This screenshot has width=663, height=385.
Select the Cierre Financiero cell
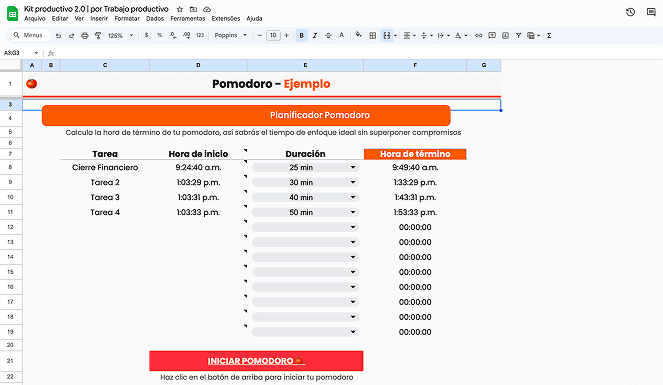105,167
